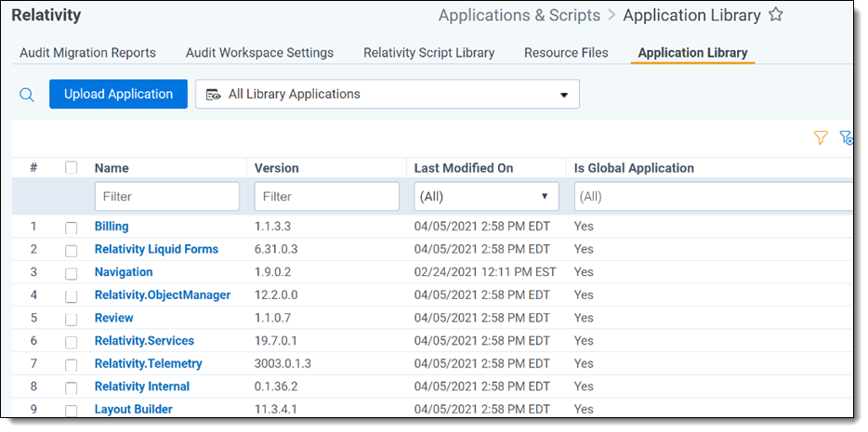This screenshot has width=868, height=432.
Task: Open the Relativity.ObjectManager link
Action: coord(163,295)
